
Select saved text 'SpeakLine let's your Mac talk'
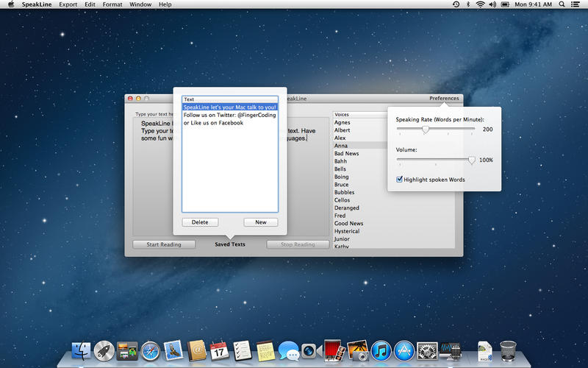pos(230,107)
